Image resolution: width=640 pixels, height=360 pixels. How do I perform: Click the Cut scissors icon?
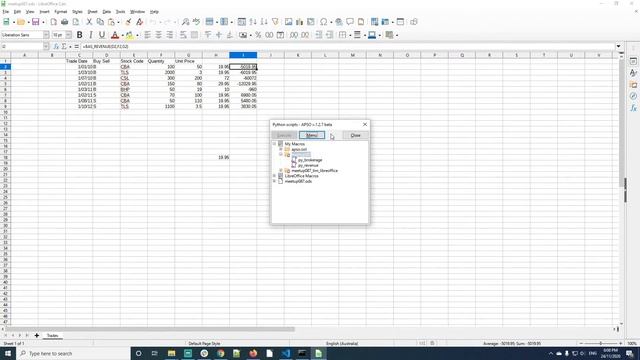[89, 22]
